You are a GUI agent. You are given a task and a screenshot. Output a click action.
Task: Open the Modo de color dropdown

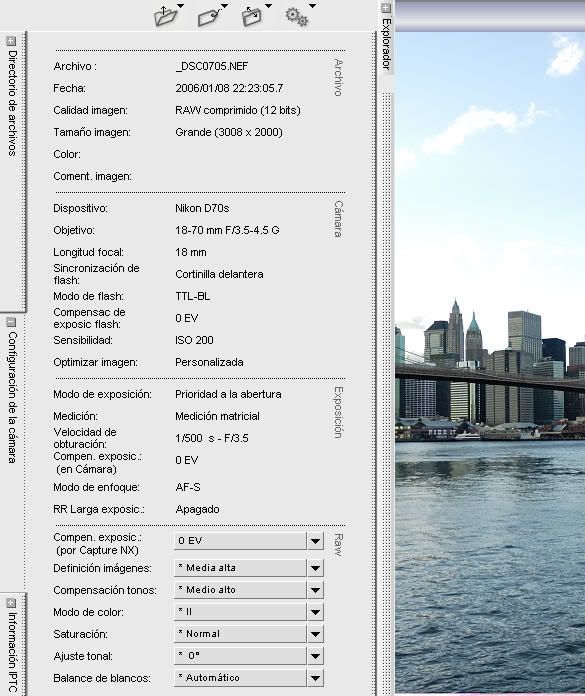[249, 612]
